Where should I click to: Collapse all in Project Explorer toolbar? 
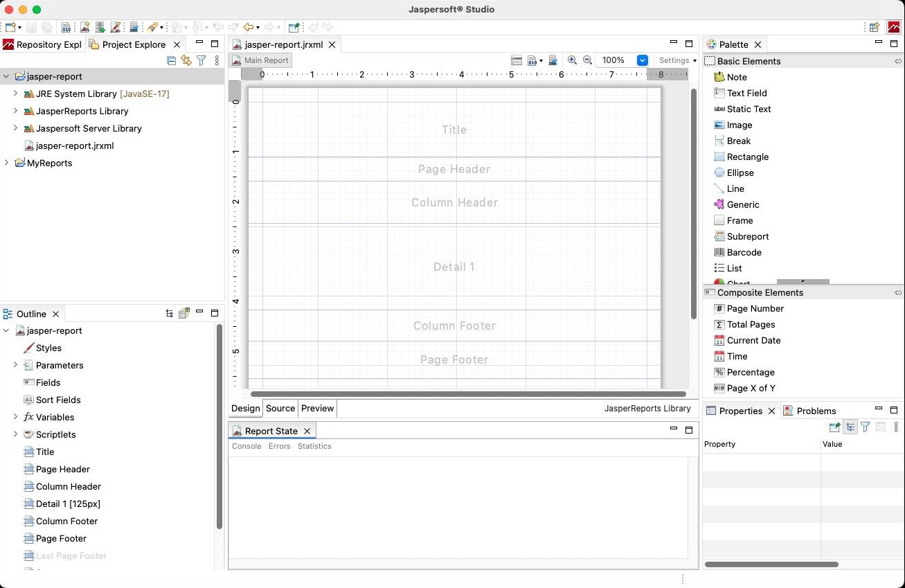click(x=171, y=60)
